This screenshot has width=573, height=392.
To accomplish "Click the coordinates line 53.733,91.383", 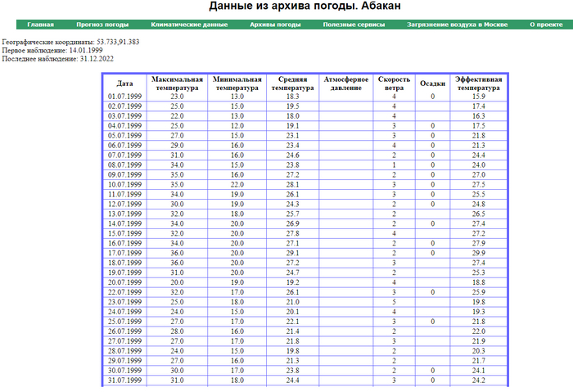I will coord(70,42).
